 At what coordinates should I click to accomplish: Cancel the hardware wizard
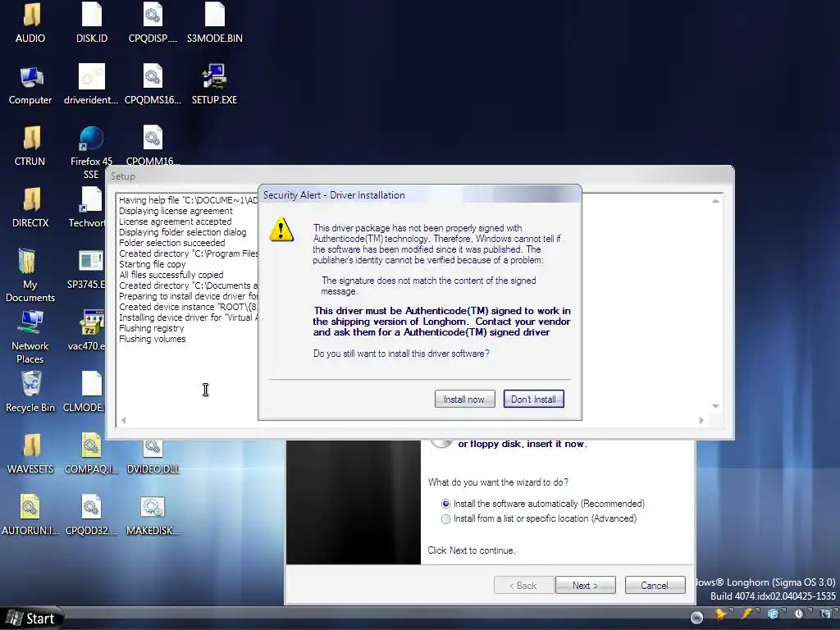coord(655,586)
